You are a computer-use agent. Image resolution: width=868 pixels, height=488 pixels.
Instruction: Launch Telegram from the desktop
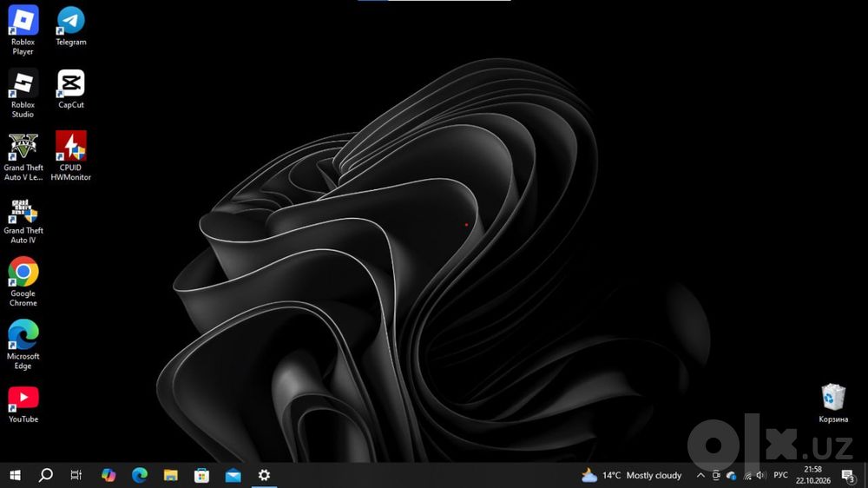click(71, 25)
